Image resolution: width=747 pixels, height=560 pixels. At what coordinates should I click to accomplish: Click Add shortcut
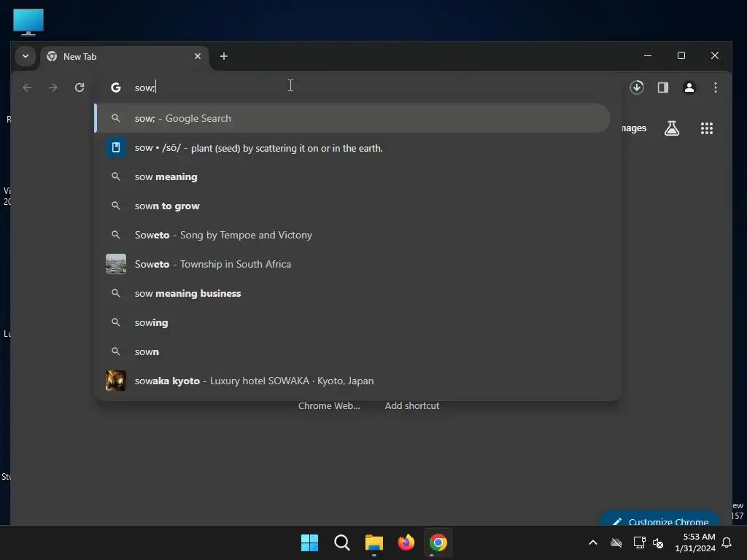click(x=412, y=405)
